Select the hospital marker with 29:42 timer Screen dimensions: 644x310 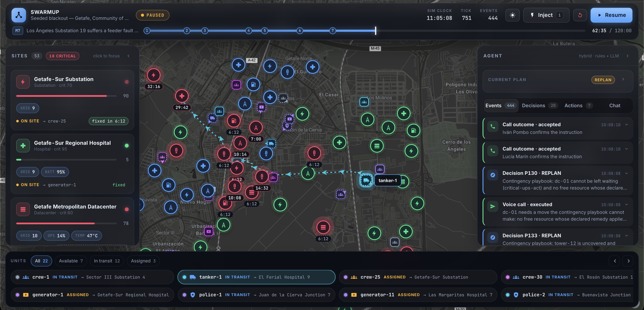tap(182, 96)
